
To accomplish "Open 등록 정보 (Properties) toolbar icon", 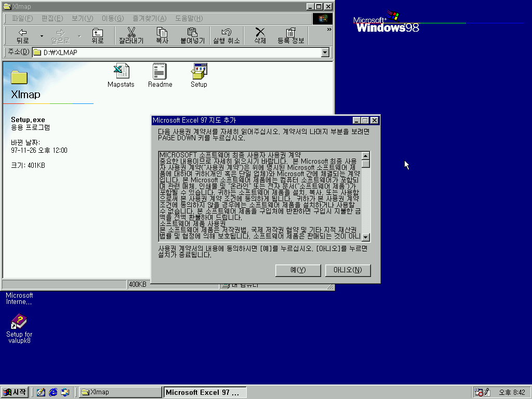I will (291, 36).
